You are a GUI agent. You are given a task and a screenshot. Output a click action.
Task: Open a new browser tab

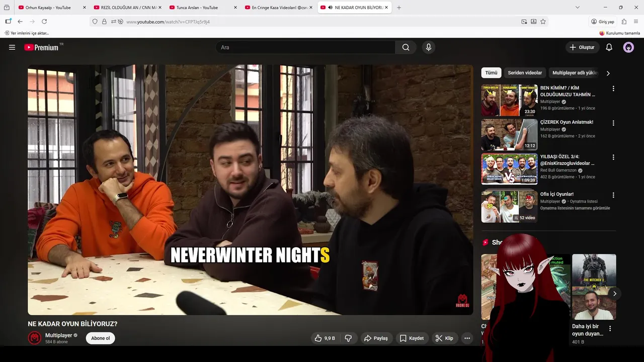(x=399, y=8)
